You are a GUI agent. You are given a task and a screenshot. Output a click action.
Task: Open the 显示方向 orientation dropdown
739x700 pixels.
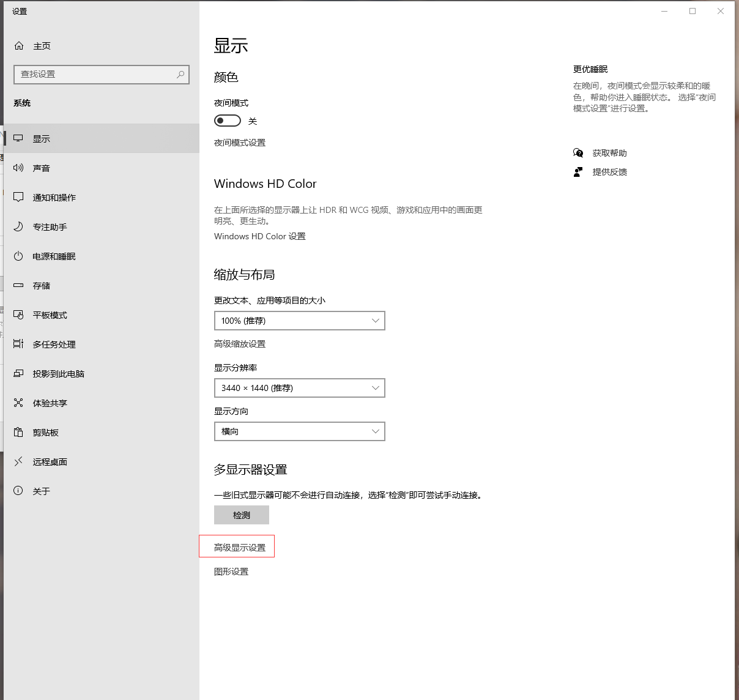tap(299, 431)
